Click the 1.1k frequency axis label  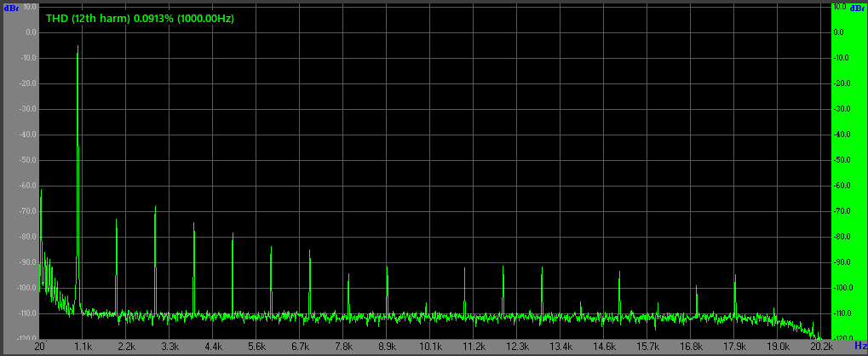(x=83, y=347)
